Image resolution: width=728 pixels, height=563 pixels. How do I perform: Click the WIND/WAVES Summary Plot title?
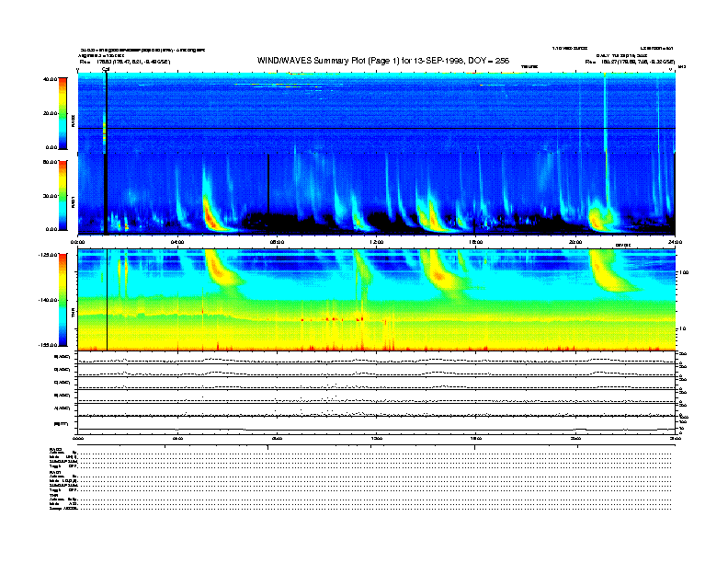tap(383, 61)
